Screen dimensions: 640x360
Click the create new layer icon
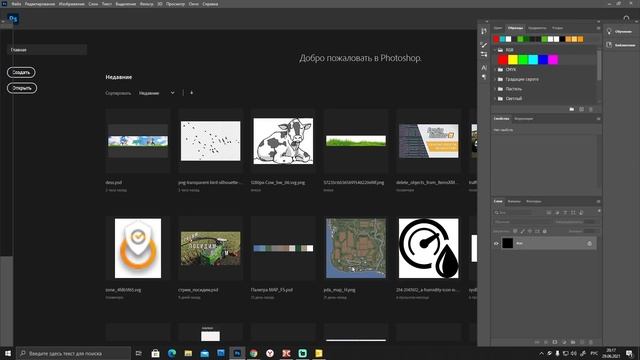click(x=582, y=342)
